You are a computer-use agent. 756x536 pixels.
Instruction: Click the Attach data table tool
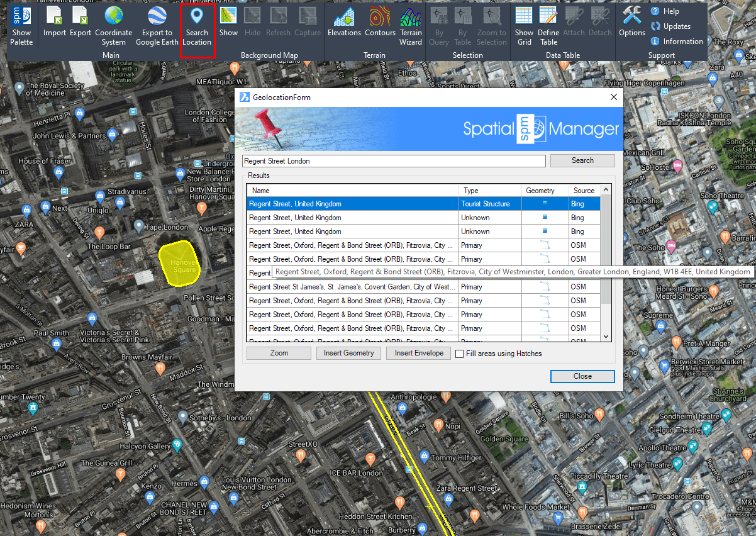point(574,23)
